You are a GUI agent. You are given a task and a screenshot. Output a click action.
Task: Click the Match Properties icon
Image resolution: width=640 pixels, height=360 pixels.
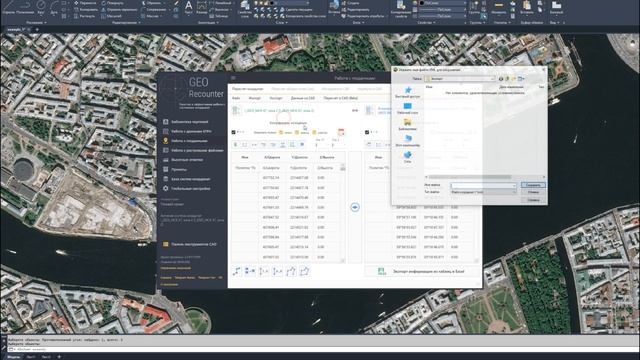tap(401, 8)
